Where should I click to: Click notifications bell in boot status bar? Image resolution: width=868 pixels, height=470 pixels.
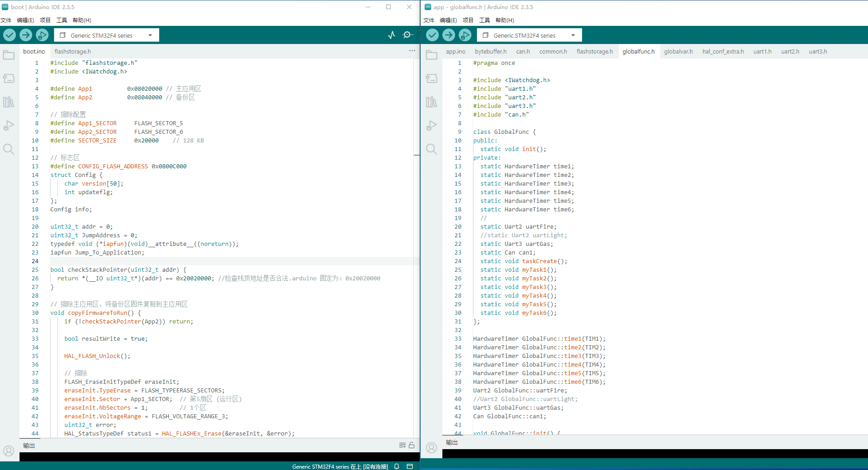397,466
